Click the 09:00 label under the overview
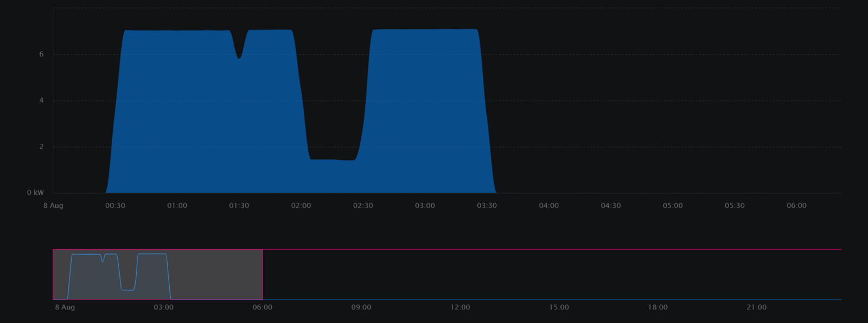This screenshot has width=868, height=323. pyautogui.click(x=361, y=307)
